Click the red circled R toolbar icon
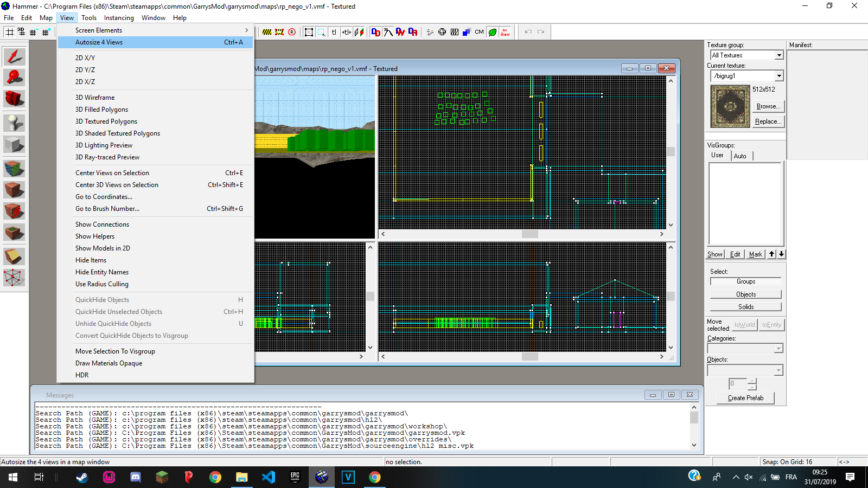 pos(292,32)
